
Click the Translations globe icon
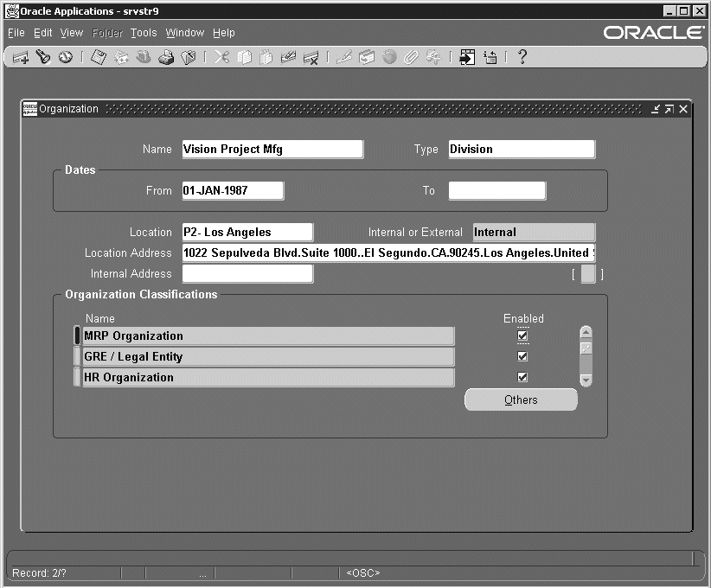coord(389,57)
